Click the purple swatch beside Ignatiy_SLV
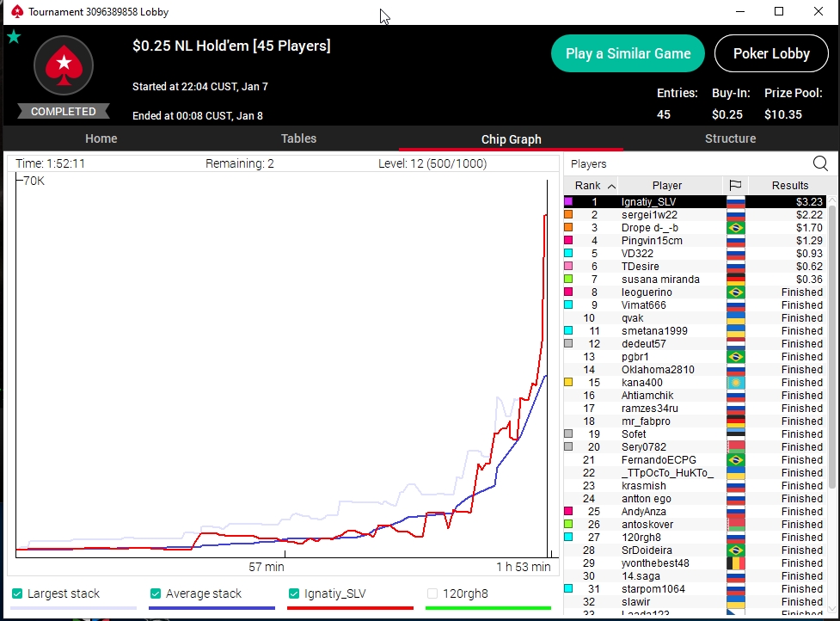This screenshot has height=621, width=840. click(568, 201)
